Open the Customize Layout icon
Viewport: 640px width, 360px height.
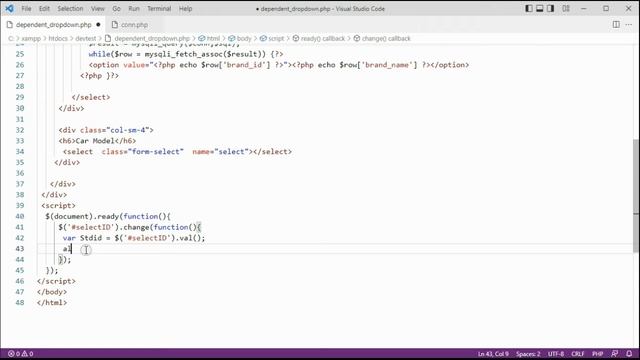pos(566,8)
